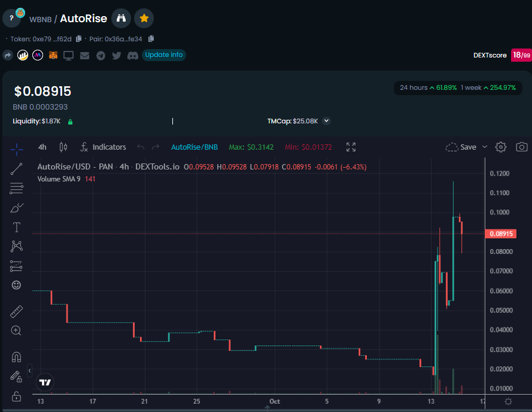532x412 pixels.
Task: Collapse the drawing toolbar side arrow
Action: pyautogui.click(x=29, y=371)
